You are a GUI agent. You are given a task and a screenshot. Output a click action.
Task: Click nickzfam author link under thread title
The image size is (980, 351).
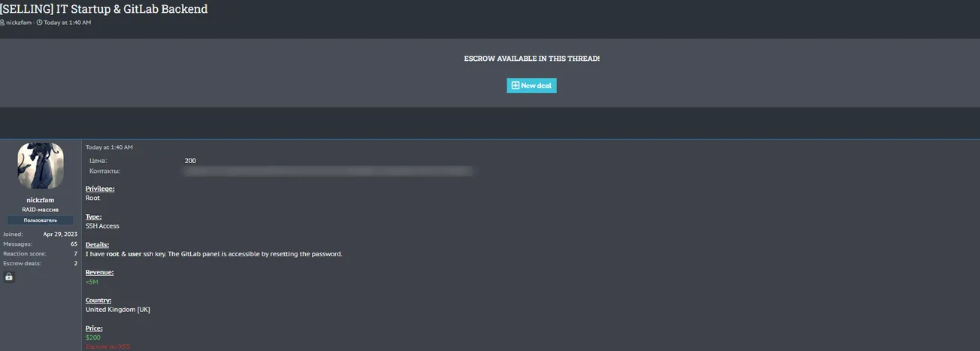click(x=20, y=23)
